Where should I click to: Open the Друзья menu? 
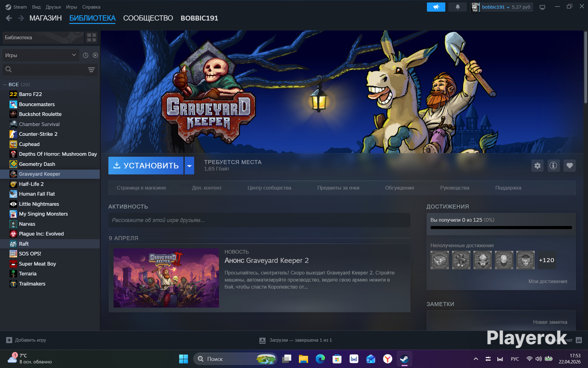coord(53,7)
